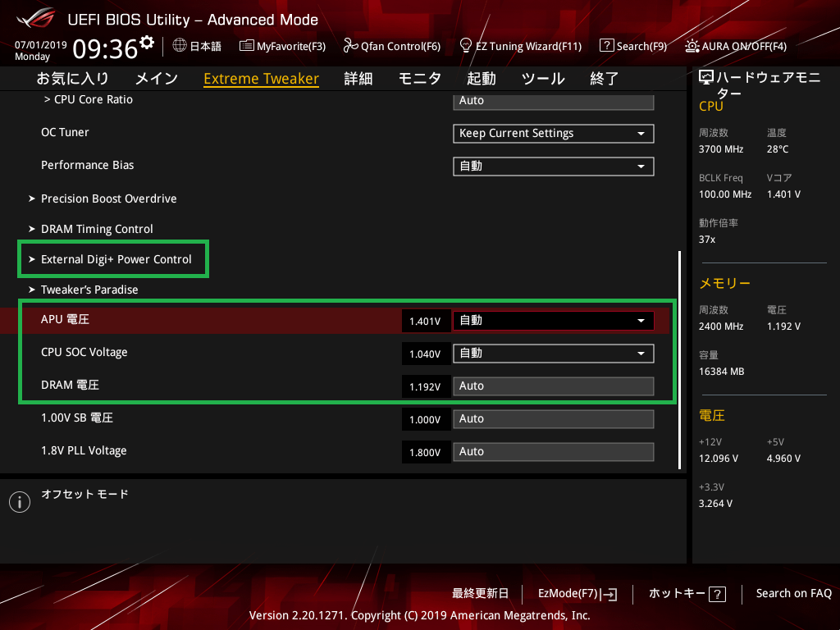Select the APU 電圧 label
840x630 pixels.
coord(66,319)
